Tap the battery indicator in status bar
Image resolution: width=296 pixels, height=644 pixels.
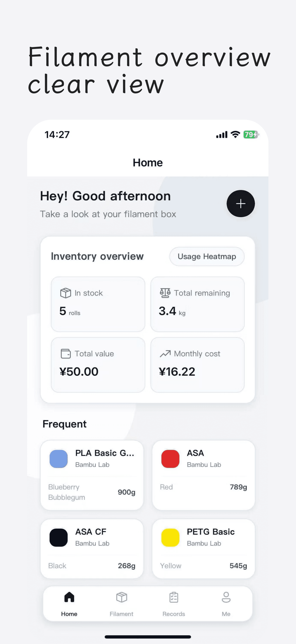(251, 135)
